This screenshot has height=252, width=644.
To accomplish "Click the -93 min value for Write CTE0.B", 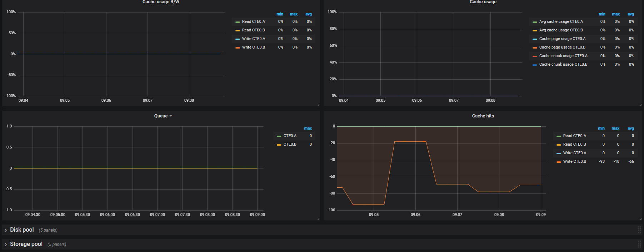I will (x=602, y=162).
